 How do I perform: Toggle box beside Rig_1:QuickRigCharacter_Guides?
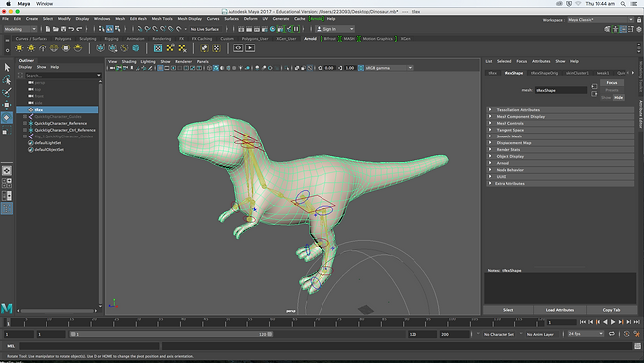[25, 136]
